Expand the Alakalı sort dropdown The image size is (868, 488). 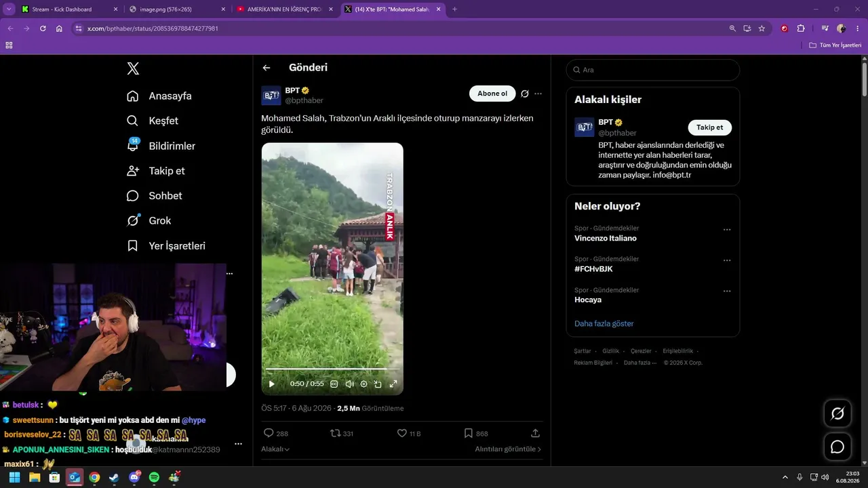(x=275, y=449)
